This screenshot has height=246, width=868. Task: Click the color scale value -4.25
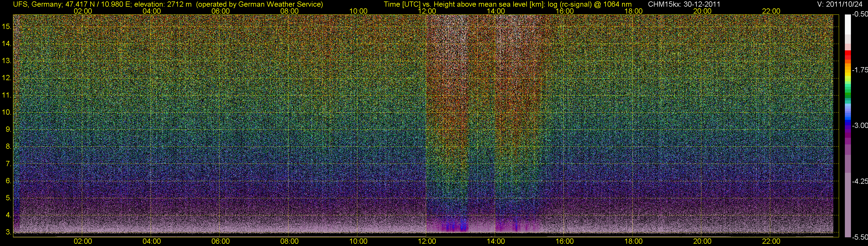pyautogui.click(x=860, y=181)
